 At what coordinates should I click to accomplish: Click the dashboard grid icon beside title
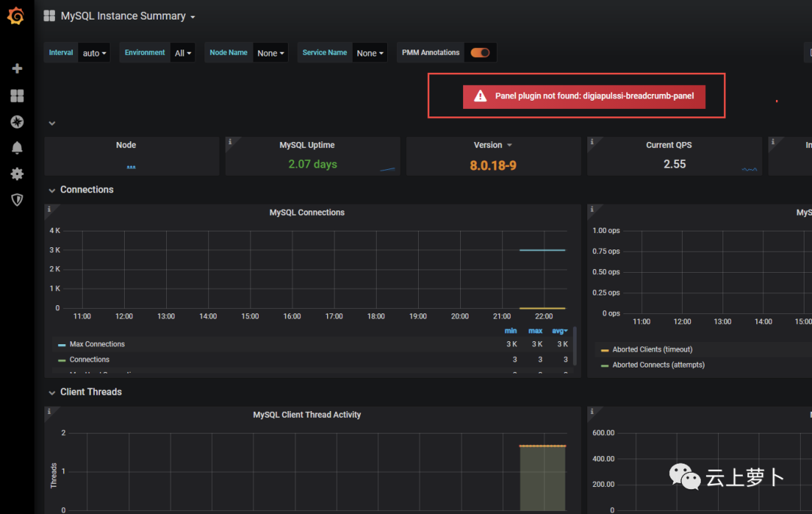pos(49,16)
